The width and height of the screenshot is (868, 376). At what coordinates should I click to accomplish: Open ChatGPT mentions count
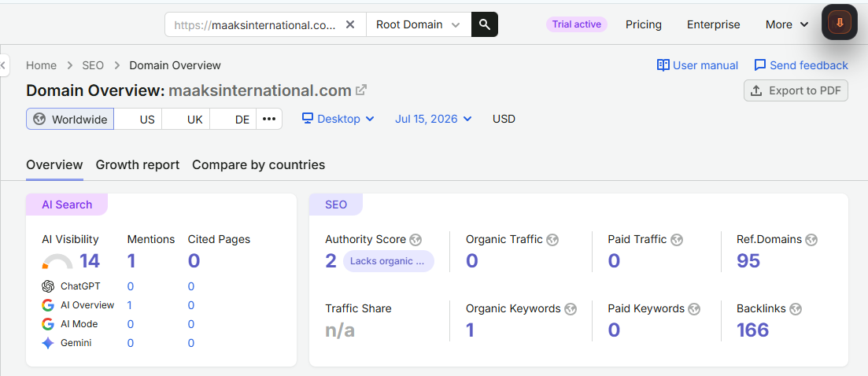click(130, 286)
